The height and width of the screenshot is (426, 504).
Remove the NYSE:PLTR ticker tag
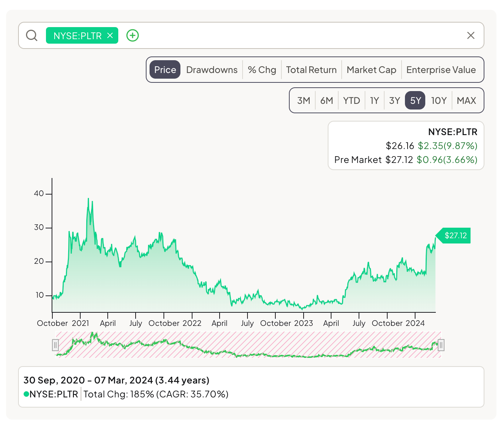pyautogui.click(x=110, y=35)
